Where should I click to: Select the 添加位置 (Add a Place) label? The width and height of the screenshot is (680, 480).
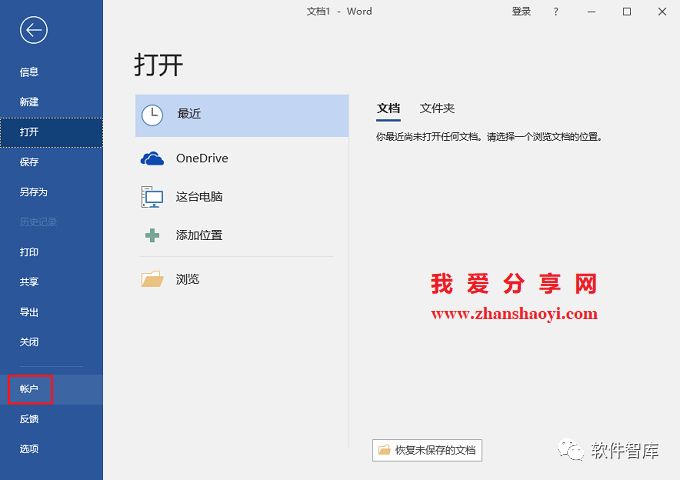199,235
